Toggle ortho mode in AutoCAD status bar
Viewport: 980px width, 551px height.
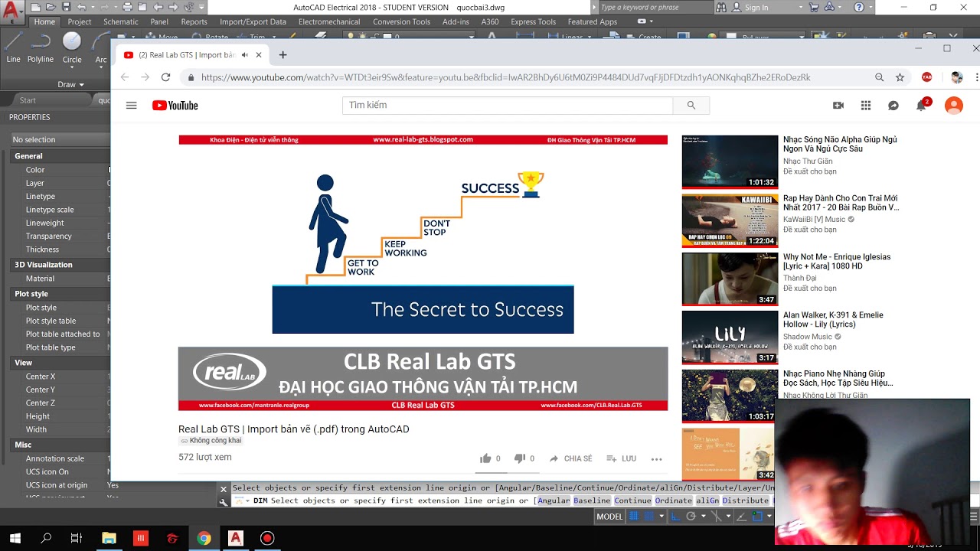[x=676, y=517]
